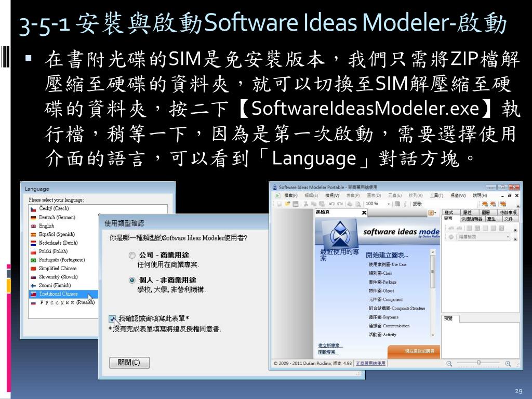The width and height of the screenshot is (532, 399).
Task: Click the 建立新專案... link
Action: tap(330, 345)
